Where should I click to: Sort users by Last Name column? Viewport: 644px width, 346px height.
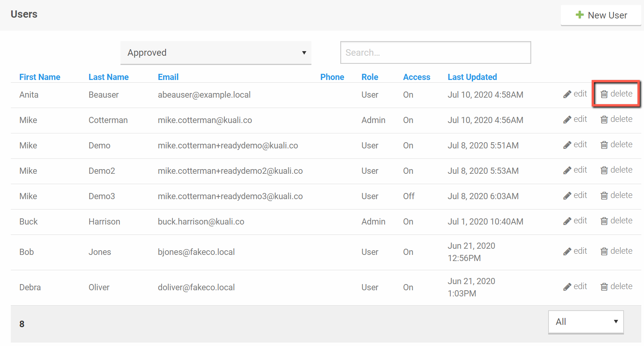(x=109, y=77)
